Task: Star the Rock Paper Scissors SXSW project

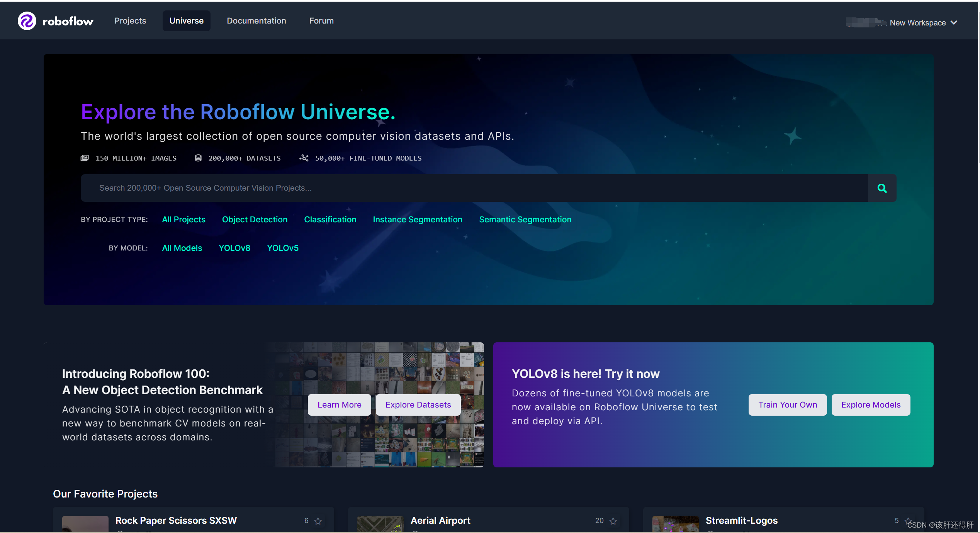Action: (318, 521)
